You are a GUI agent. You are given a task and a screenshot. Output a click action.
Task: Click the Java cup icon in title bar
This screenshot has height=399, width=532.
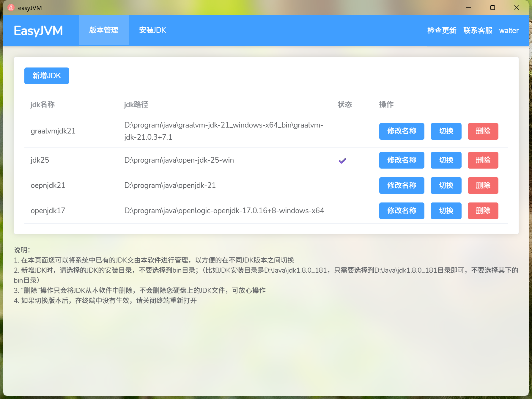tap(11, 7)
